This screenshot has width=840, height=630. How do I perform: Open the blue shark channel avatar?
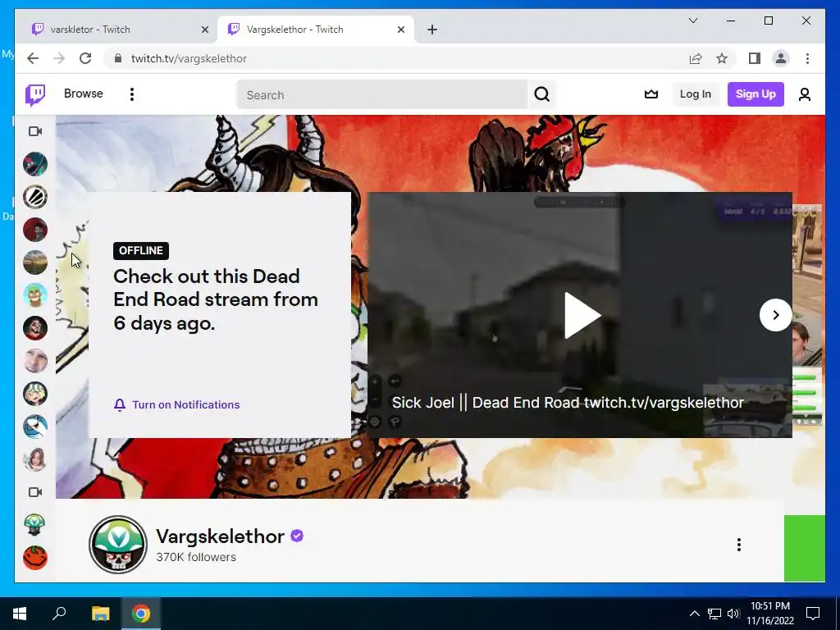pos(35,427)
